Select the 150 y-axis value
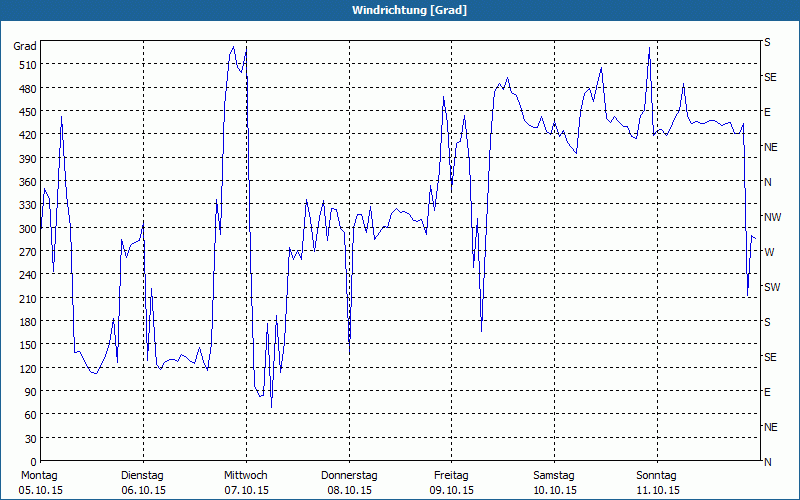800x500 pixels. pos(28,345)
